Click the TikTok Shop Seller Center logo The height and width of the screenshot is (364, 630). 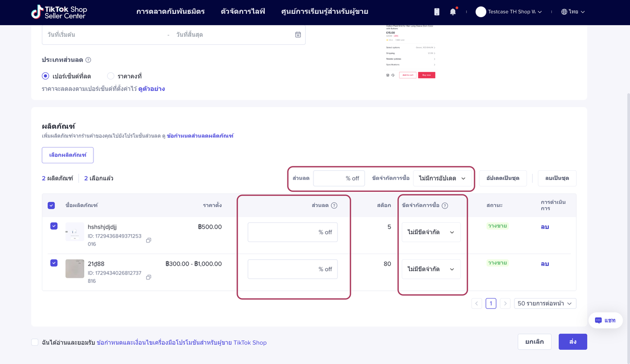pyautogui.click(x=59, y=12)
